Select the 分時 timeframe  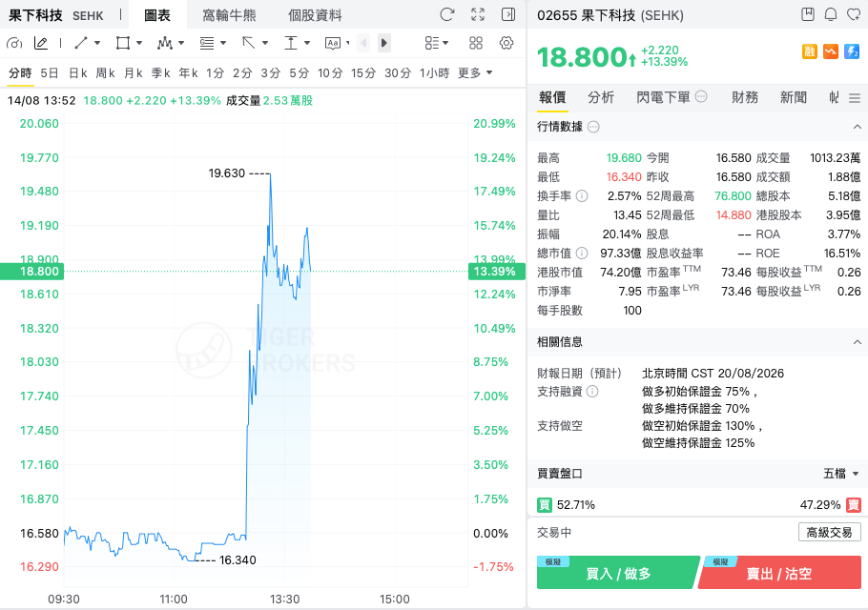20,73
